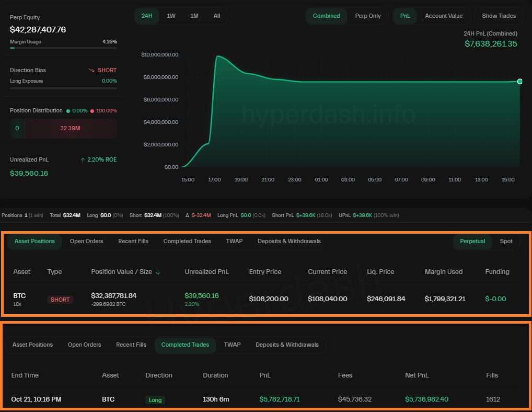This screenshot has height=412, width=532.
Task: Click the Long direction badge
Action: tap(155, 400)
